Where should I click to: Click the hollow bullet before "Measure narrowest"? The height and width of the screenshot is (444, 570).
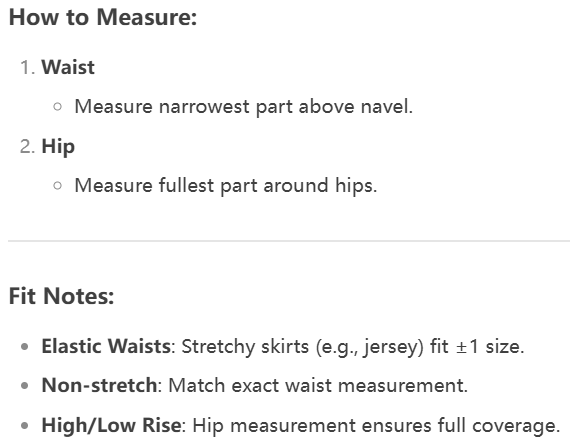pos(57,107)
